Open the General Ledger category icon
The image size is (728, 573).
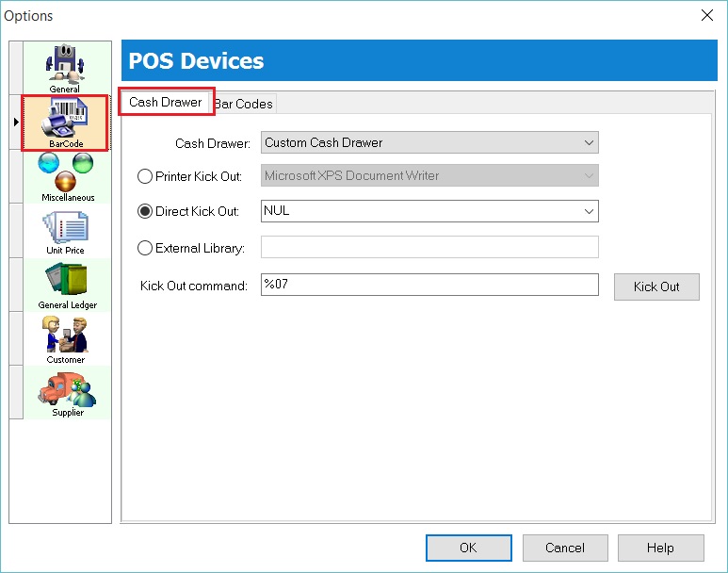pyautogui.click(x=66, y=285)
